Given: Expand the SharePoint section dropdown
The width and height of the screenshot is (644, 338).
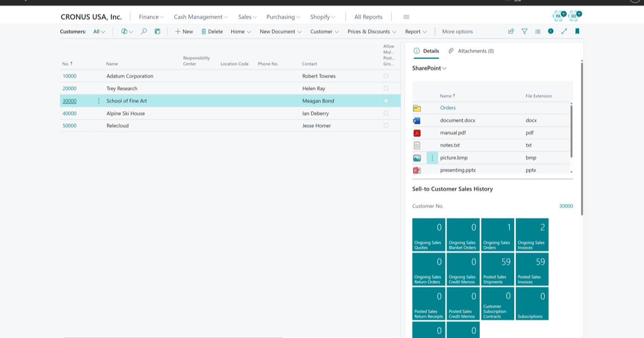Looking at the screenshot, I should [x=429, y=68].
